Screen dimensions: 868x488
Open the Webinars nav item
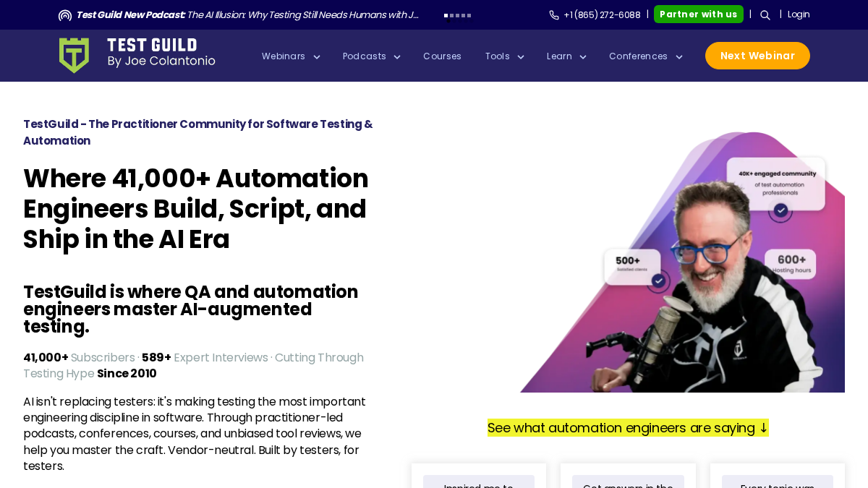[x=284, y=56]
